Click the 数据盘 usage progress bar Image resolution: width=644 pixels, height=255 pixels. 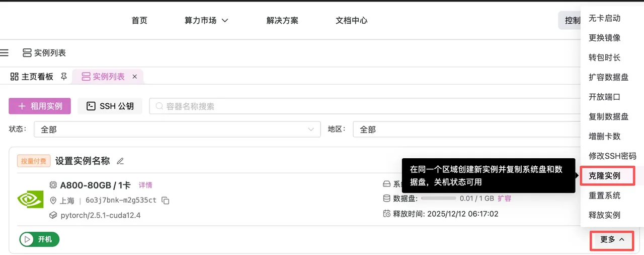point(438,199)
